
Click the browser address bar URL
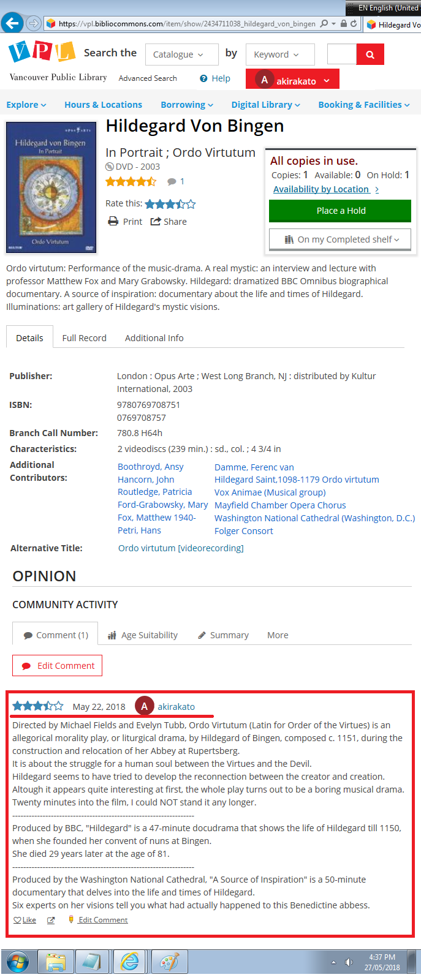pyautogui.click(x=187, y=23)
